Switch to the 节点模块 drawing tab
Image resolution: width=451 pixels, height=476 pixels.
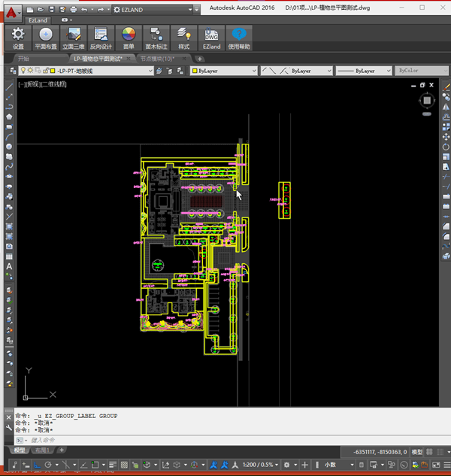pos(156,58)
